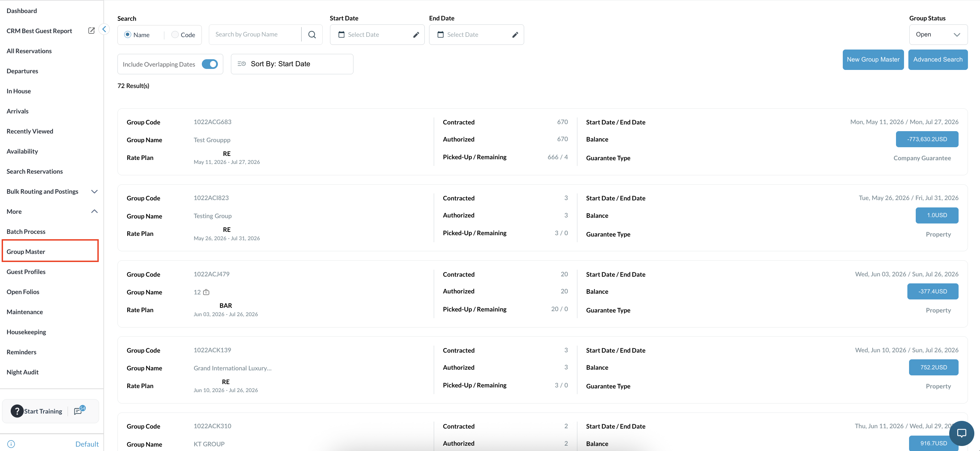
Task: Click New Group Master button
Action: click(873, 60)
